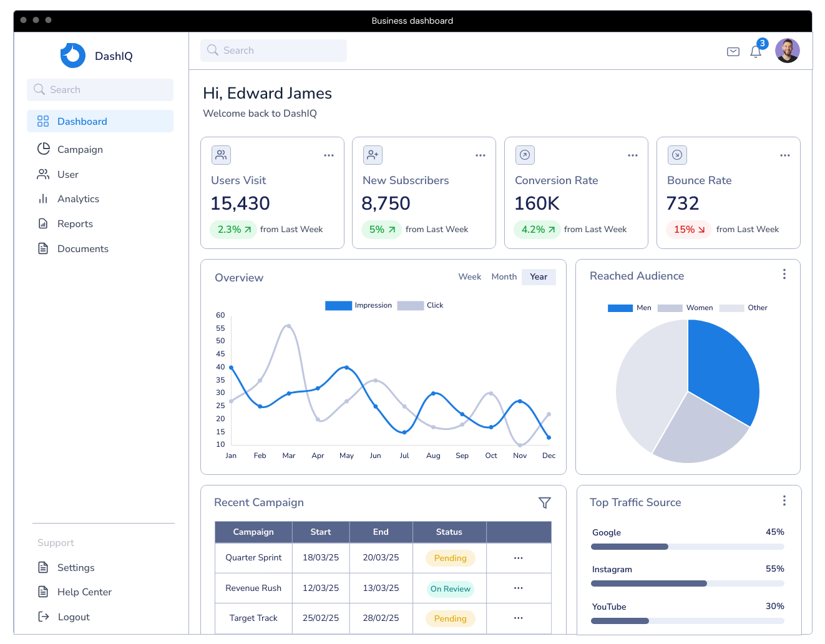Image resolution: width=825 pixels, height=644 pixels.
Task: Open New Subscribers card options menu
Action: click(481, 155)
